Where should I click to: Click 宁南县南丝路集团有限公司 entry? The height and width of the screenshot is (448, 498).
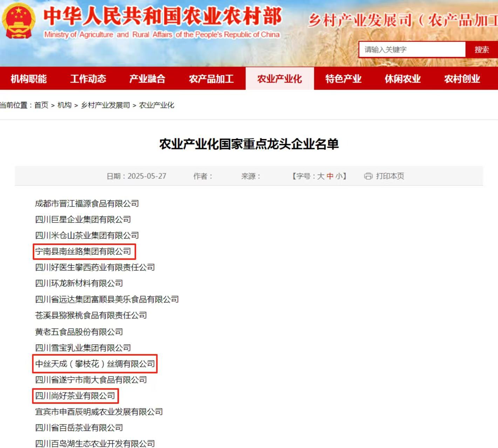click(83, 251)
